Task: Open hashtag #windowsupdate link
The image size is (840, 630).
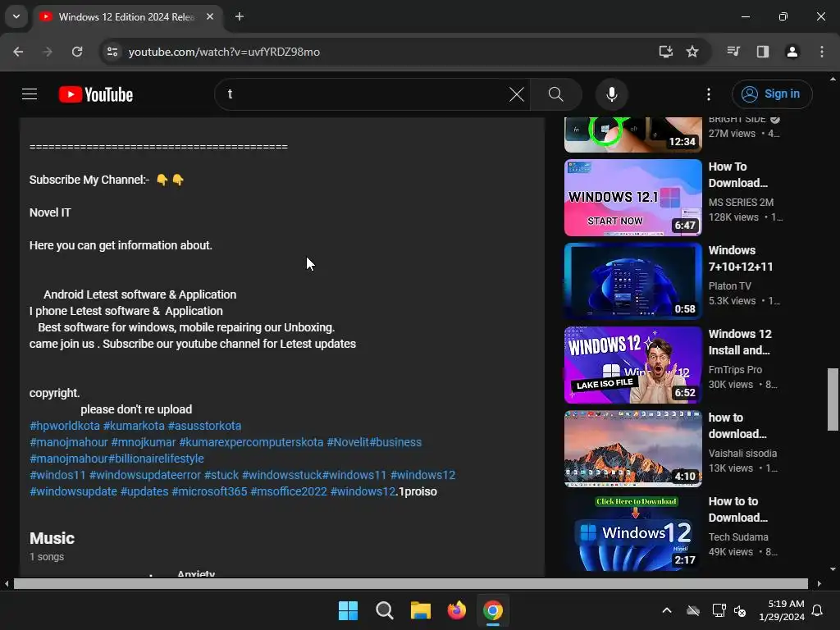Action: coord(73,492)
